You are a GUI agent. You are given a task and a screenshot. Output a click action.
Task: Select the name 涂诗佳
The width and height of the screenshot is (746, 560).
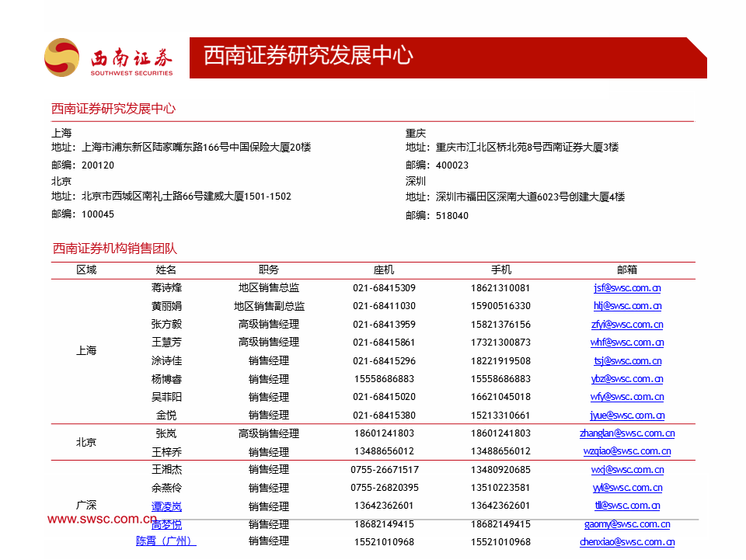166,361
